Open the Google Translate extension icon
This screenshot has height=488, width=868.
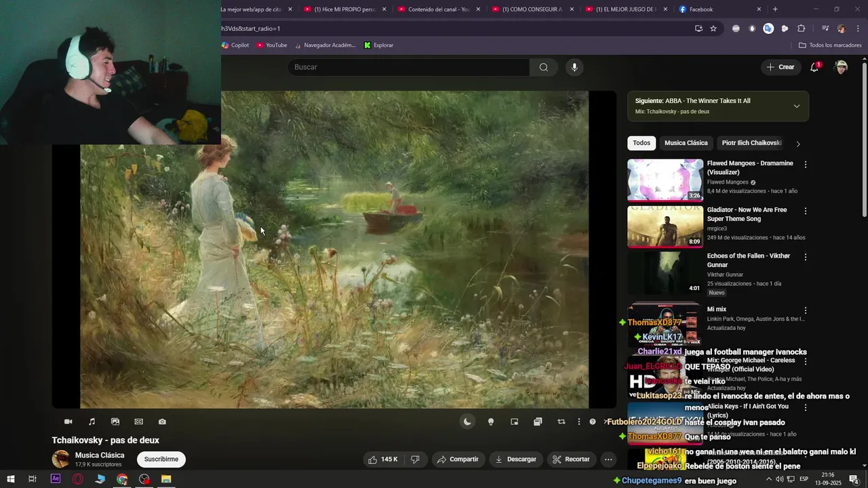768,28
